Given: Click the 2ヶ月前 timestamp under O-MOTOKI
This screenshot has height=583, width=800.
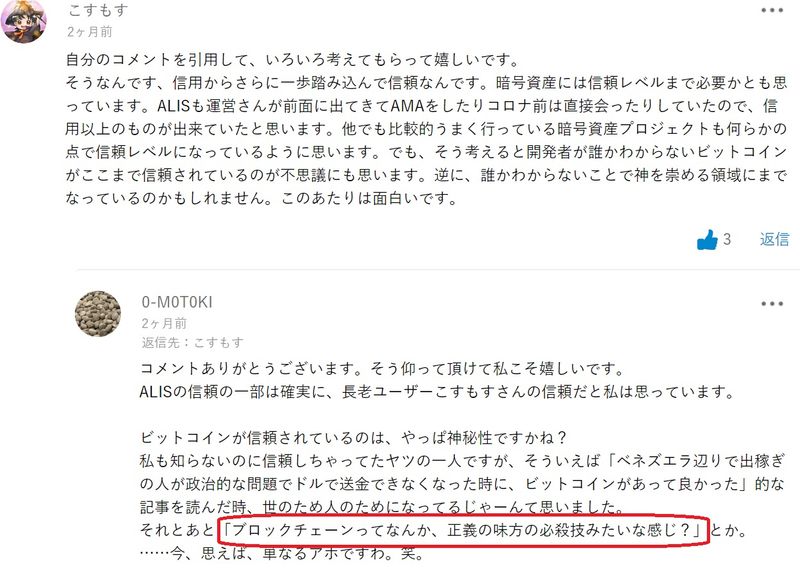Looking at the screenshot, I should coord(164,323).
